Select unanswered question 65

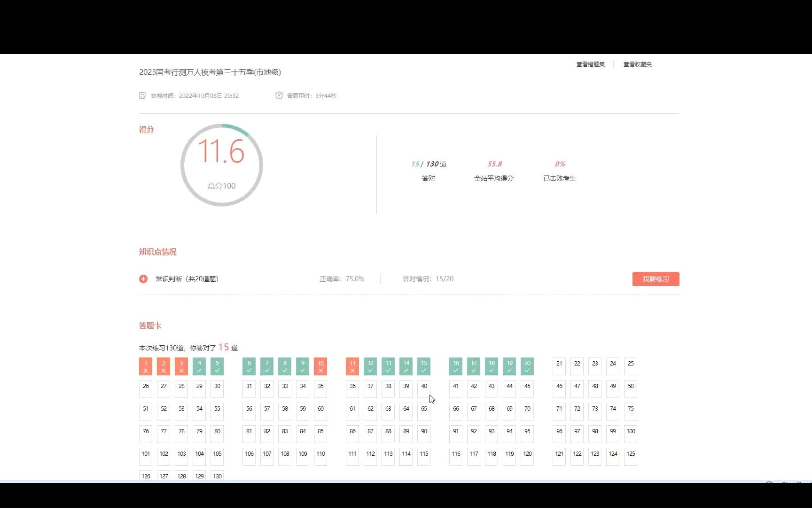coord(424,412)
